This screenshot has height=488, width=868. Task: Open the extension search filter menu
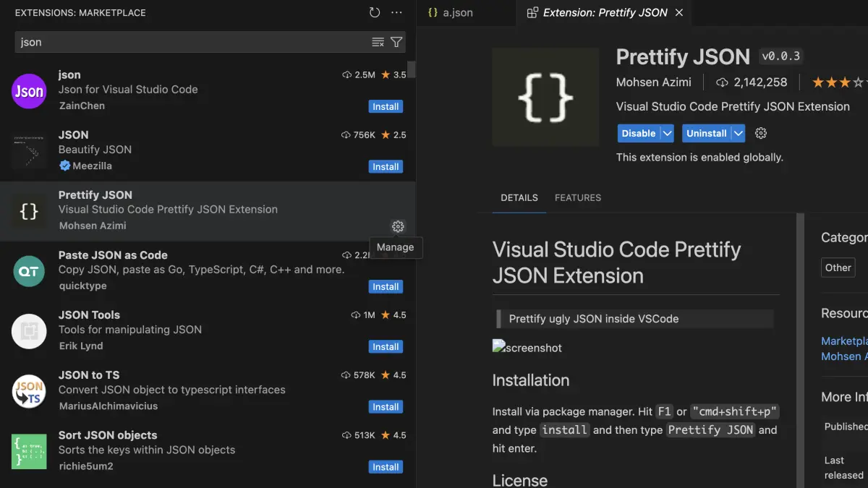tap(396, 42)
